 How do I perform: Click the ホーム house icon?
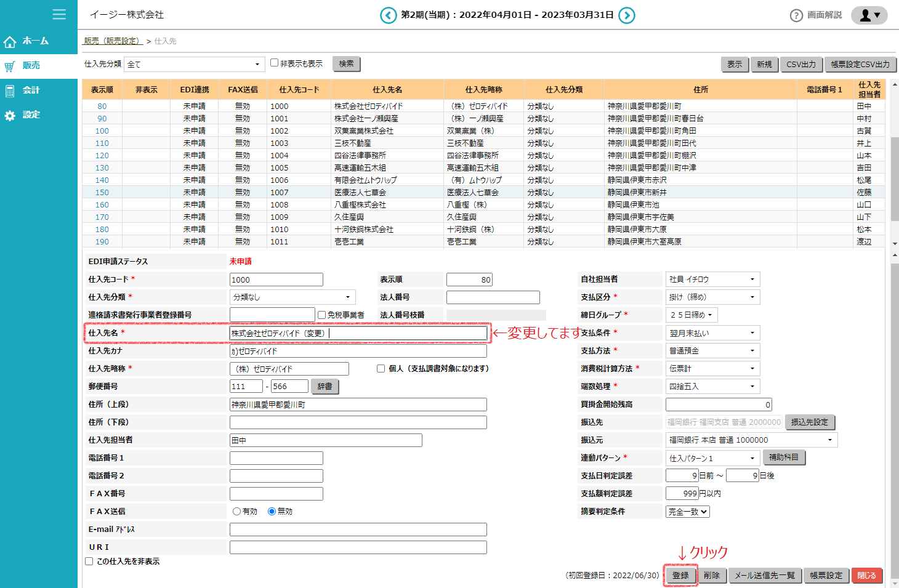click(10, 42)
